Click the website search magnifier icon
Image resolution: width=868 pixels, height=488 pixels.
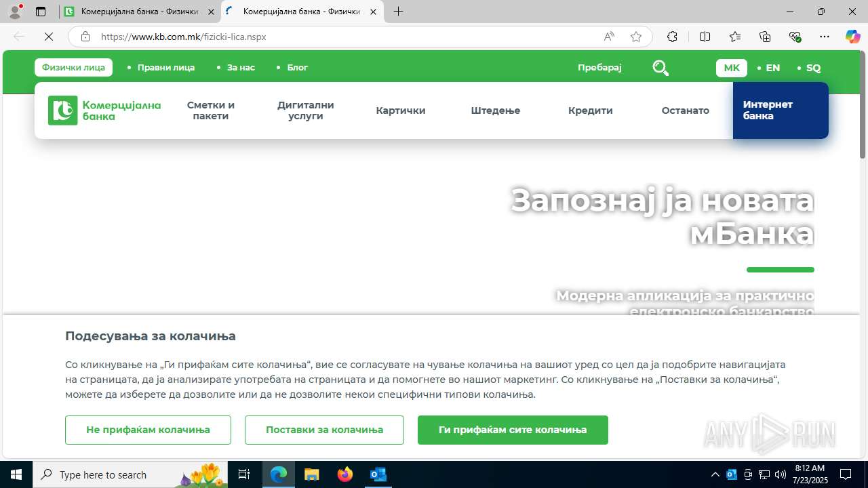(x=660, y=68)
